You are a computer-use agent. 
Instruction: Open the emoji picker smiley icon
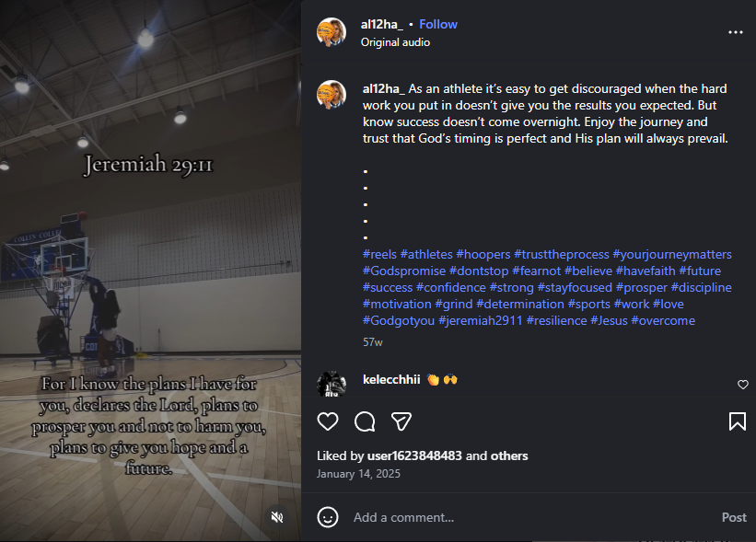[328, 517]
